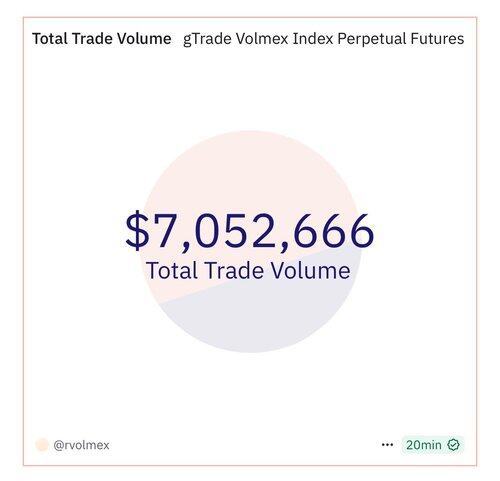Click the verified checkmark badge icon
Image resolution: width=500 pixels, height=481 pixels.
tap(454, 445)
